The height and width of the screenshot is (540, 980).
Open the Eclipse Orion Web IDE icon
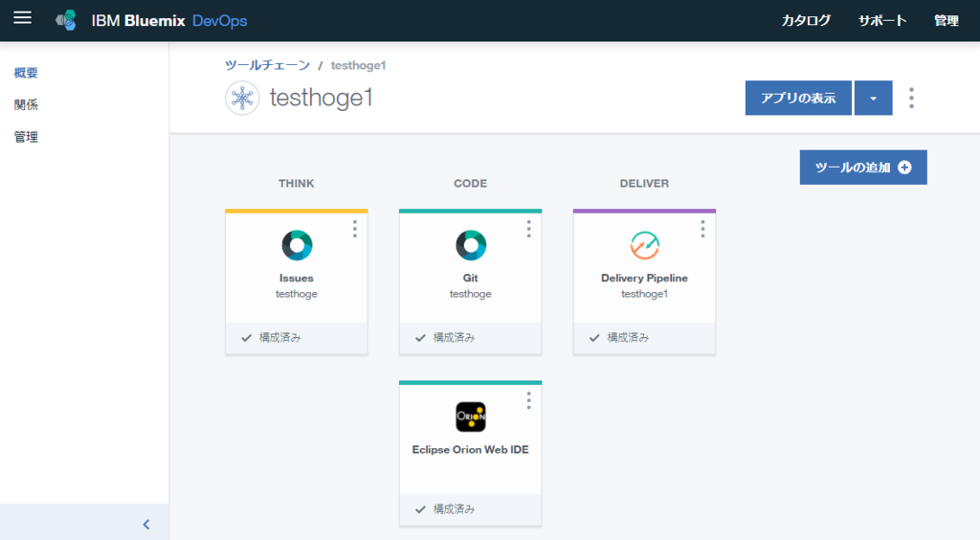coord(471,416)
